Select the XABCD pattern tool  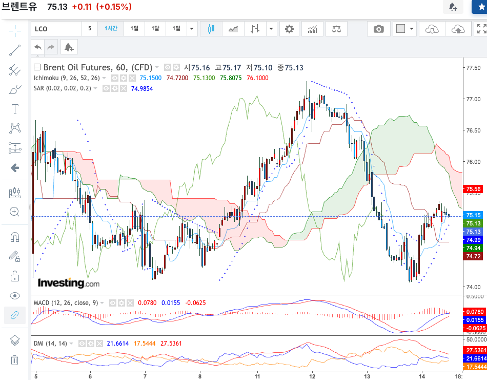click(x=15, y=128)
